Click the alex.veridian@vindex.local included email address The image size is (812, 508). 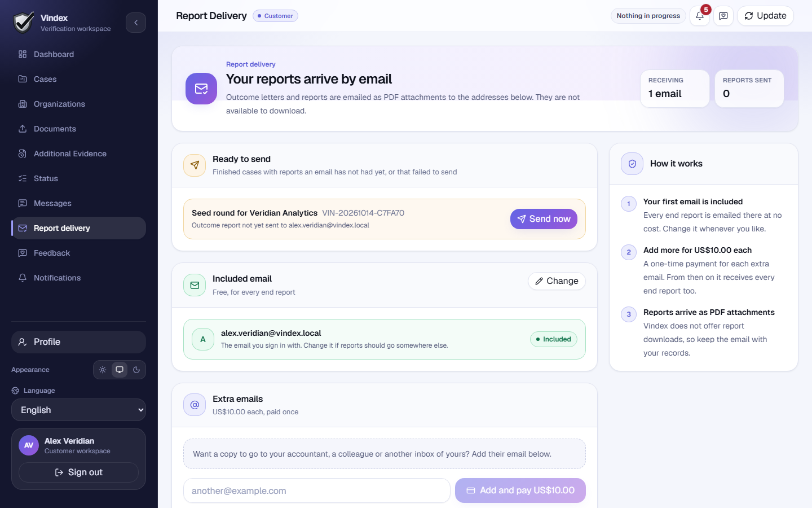pyautogui.click(x=271, y=333)
